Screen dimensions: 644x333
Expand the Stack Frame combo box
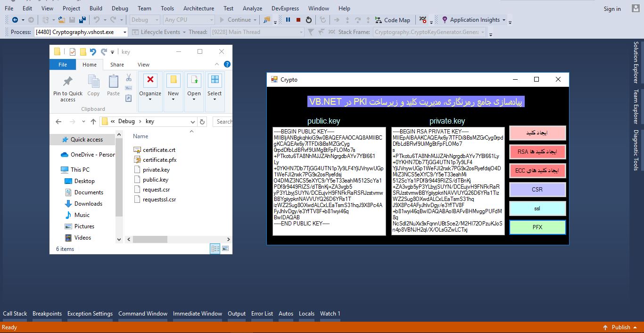tap(482, 32)
